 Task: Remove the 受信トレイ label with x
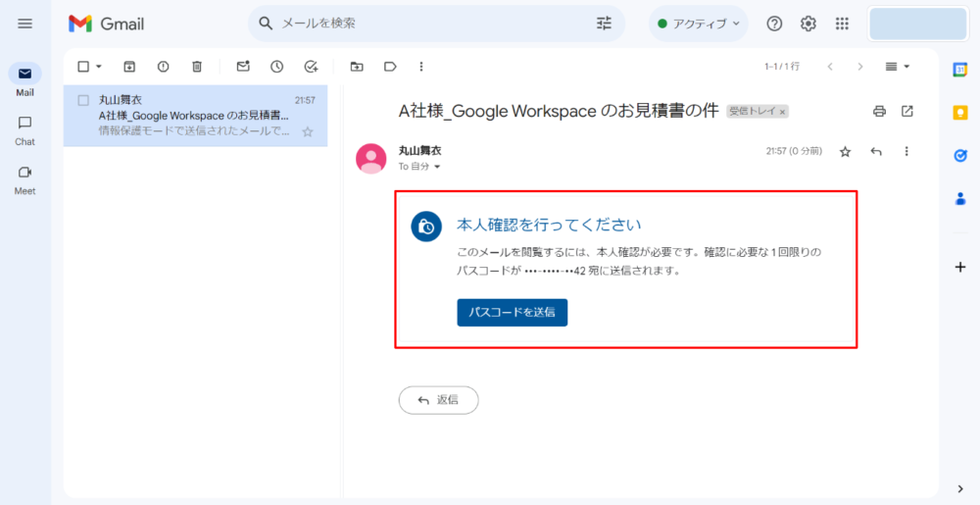782,113
